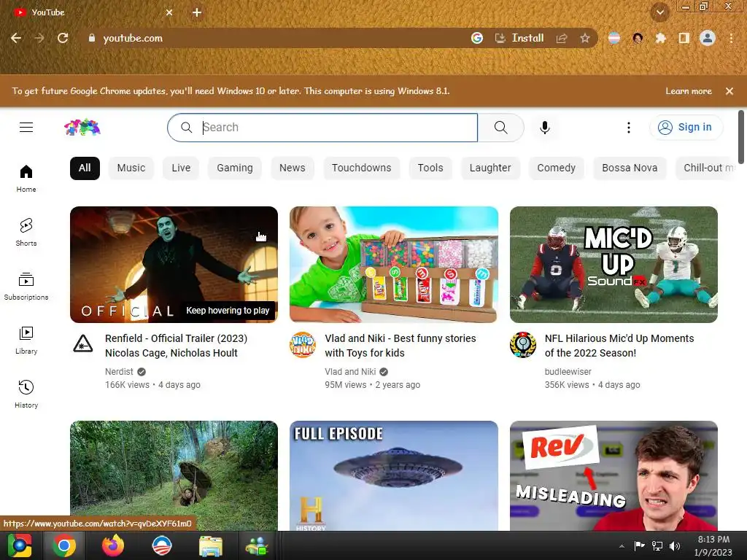Screen dimensions: 747x560
Task: Select the Live filter chip
Action: (x=181, y=168)
